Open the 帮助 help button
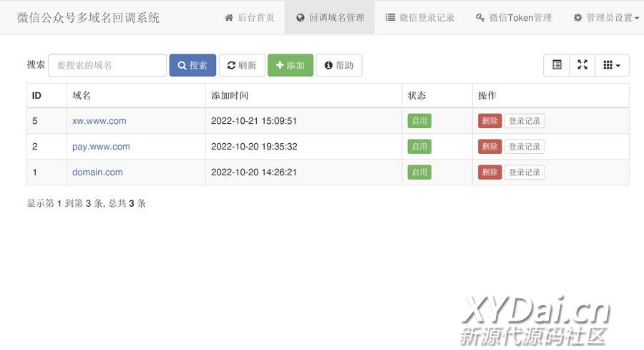644x350 pixels. 339,65
